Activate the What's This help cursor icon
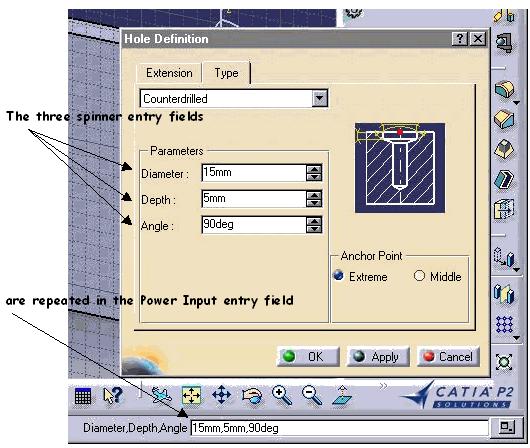 tap(113, 395)
